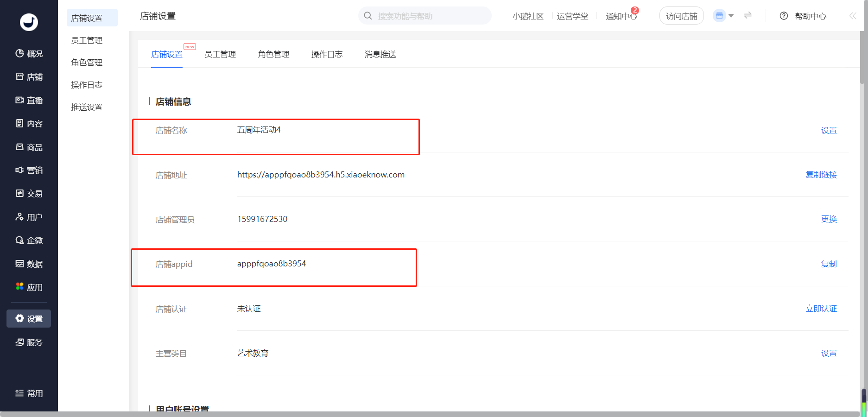Open 通知中心 with red badge
Viewport: 868px width, 417px height.
click(621, 16)
